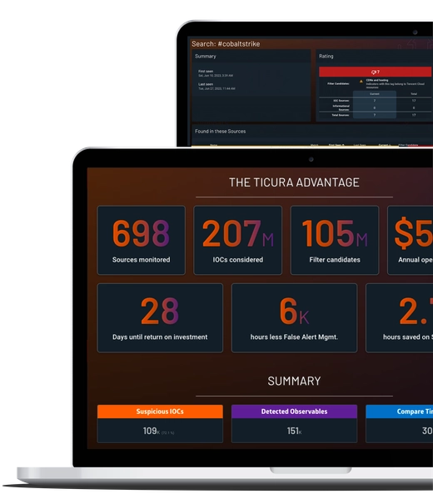Open the 698 Sources monitored card

click(x=142, y=240)
